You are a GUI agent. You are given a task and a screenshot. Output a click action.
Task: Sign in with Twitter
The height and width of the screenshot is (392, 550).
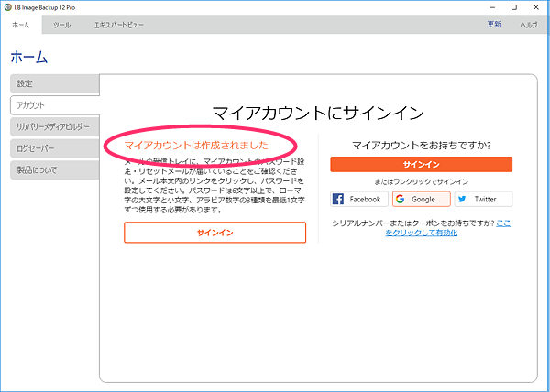coord(483,199)
